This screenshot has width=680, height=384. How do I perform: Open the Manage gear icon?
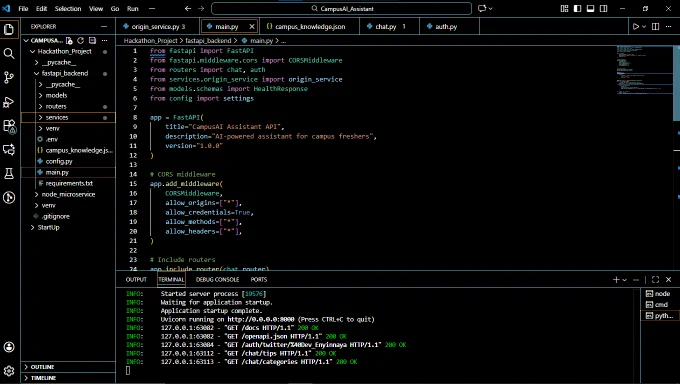pyautogui.click(x=9, y=371)
